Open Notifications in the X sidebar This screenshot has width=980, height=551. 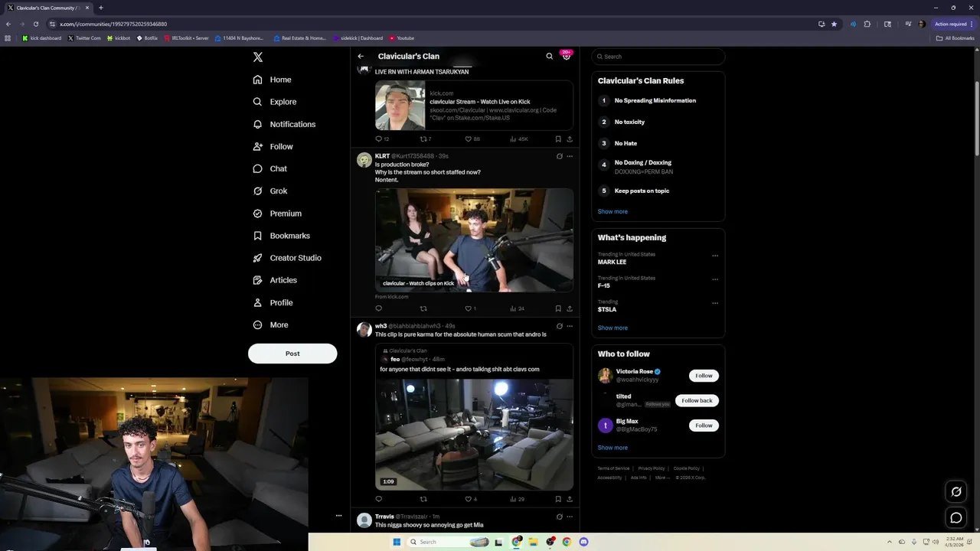pyautogui.click(x=284, y=124)
